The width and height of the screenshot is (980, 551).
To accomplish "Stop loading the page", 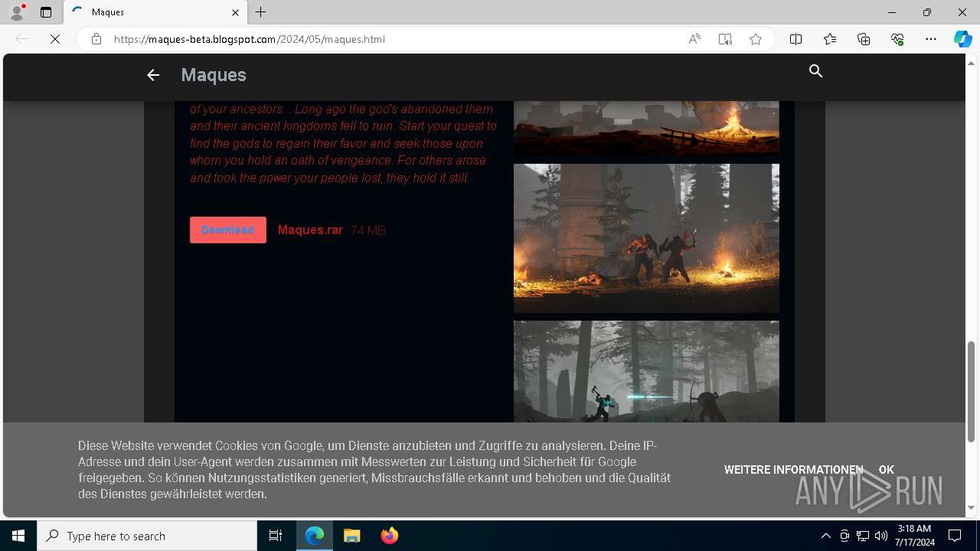I will (x=55, y=39).
